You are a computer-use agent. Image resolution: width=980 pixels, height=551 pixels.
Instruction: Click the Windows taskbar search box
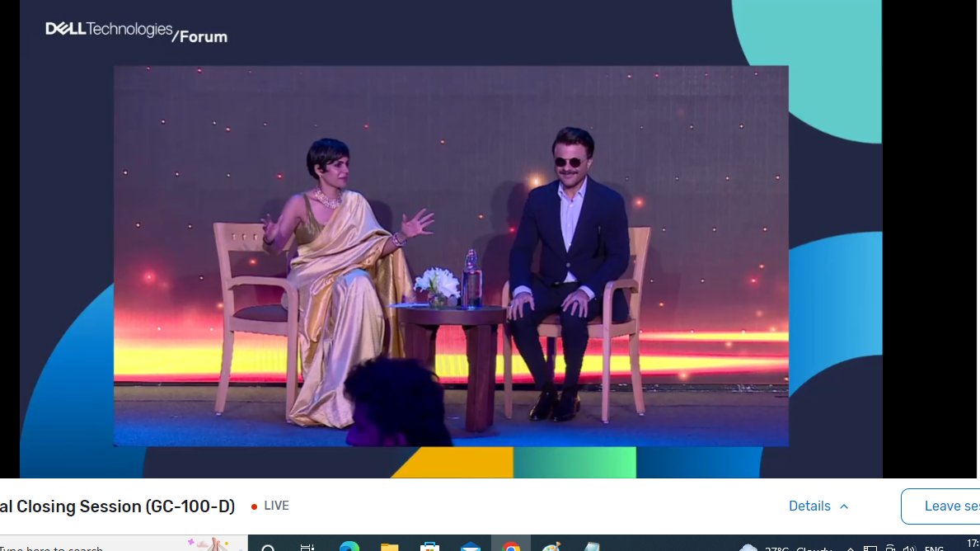pyautogui.click(x=124, y=544)
